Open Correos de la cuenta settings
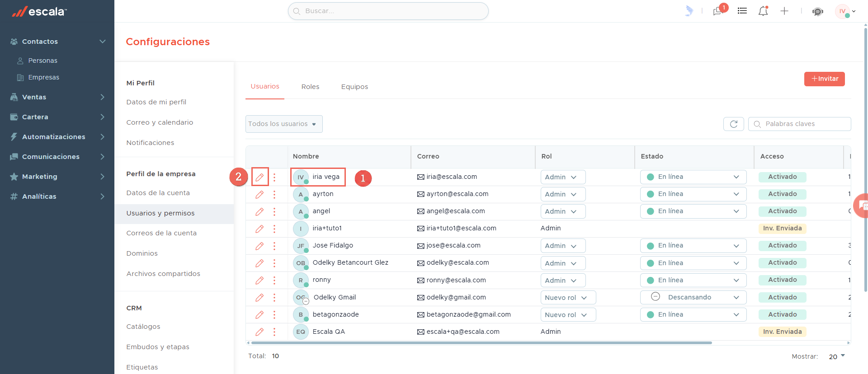 click(161, 233)
